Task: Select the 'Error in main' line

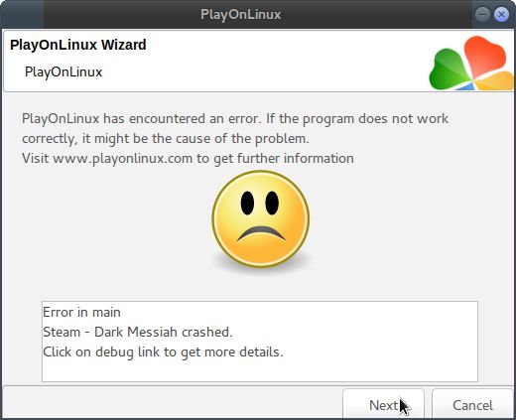Action: point(81,312)
